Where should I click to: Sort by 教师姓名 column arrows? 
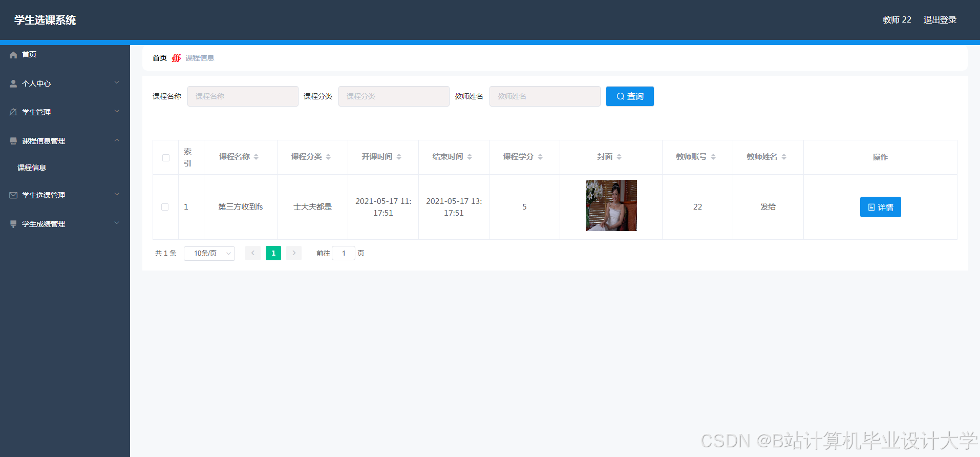click(x=784, y=157)
